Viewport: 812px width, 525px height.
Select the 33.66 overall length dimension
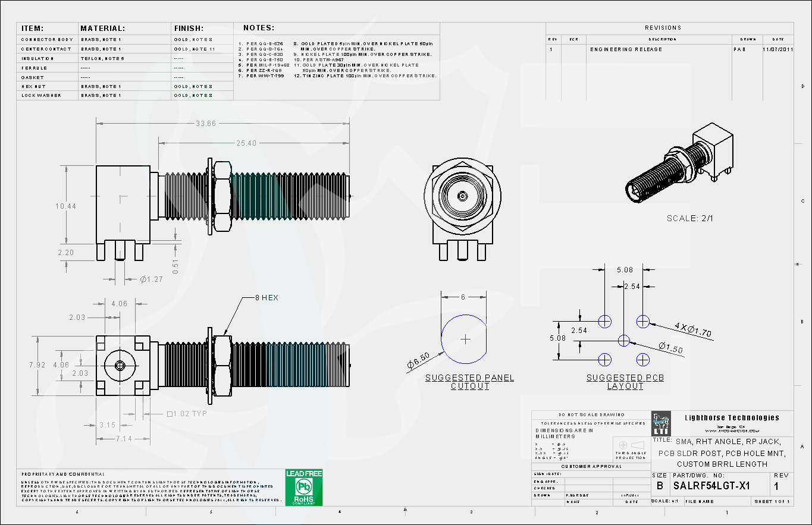[x=206, y=123]
